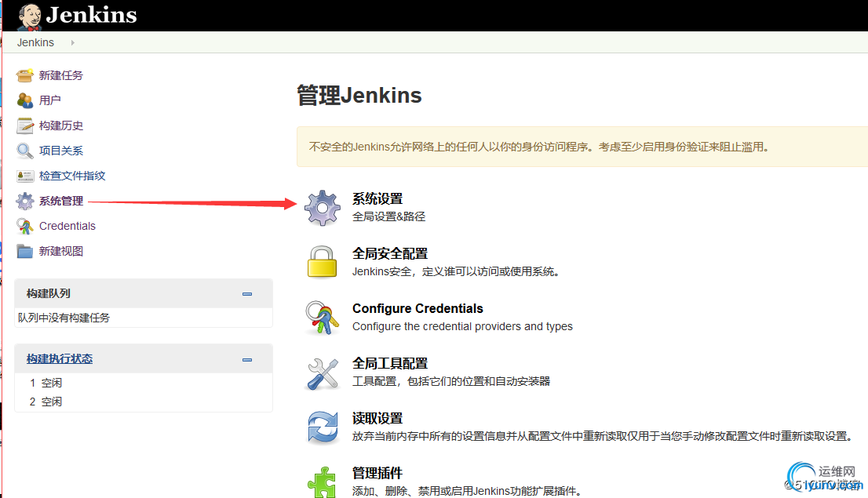Click the 读取设置 heading link

tap(377, 418)
